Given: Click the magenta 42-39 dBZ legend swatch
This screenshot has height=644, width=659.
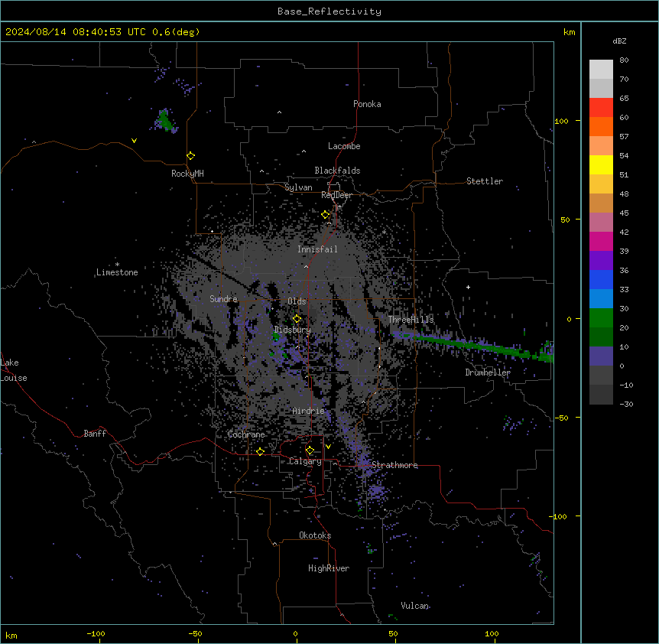Looking at the screenshot, I should [x=601, y=241].
